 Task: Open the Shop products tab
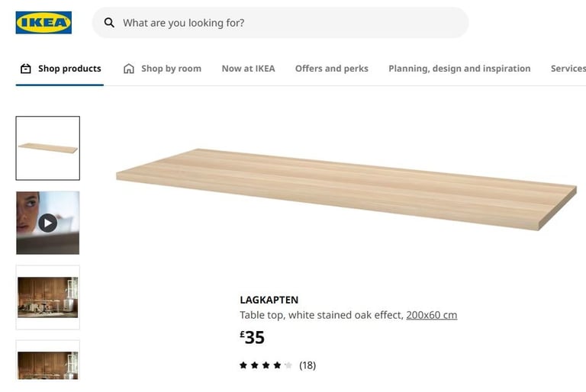click(60, 69)
